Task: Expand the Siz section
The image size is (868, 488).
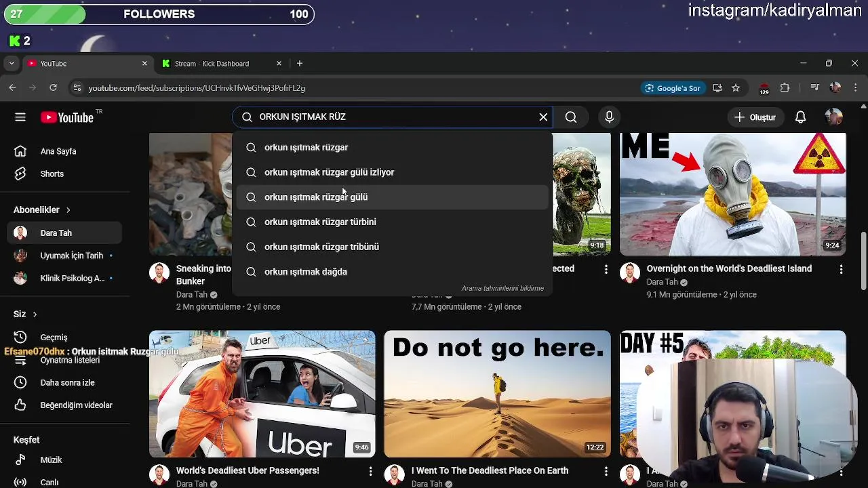Action: (25, 314)
